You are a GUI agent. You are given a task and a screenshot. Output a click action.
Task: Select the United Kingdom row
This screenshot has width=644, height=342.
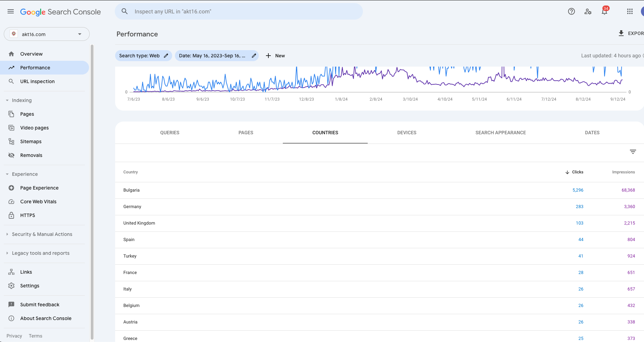click(379, 223)
